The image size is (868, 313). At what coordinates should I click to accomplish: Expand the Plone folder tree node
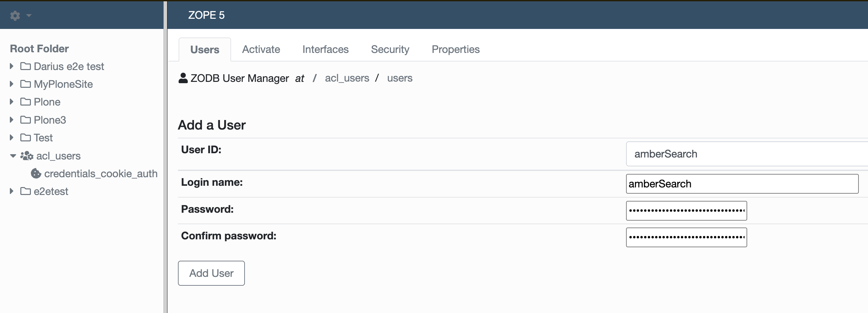[x=11, y=102]
